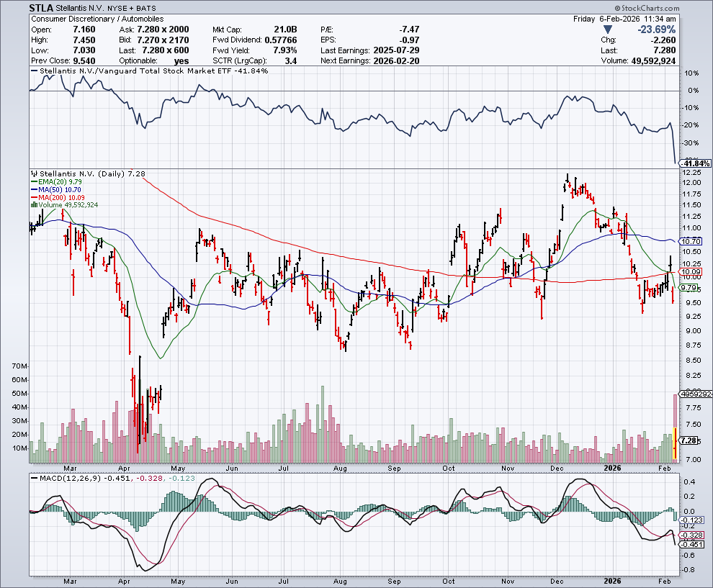Click the MACD(12,26,9) panel legend marker
Image resolution: width=713 pixels, height=588 pixels.
32,476
